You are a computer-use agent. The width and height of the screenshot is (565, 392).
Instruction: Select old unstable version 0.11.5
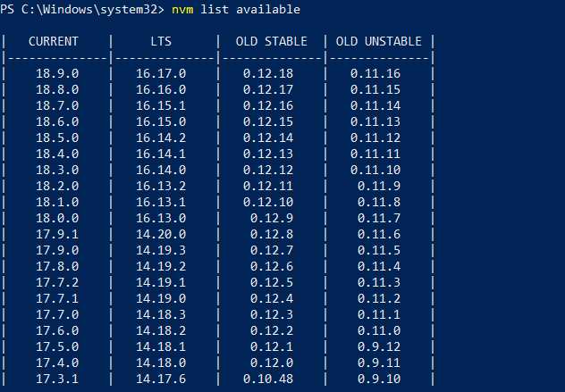click(x=379, y=250)
